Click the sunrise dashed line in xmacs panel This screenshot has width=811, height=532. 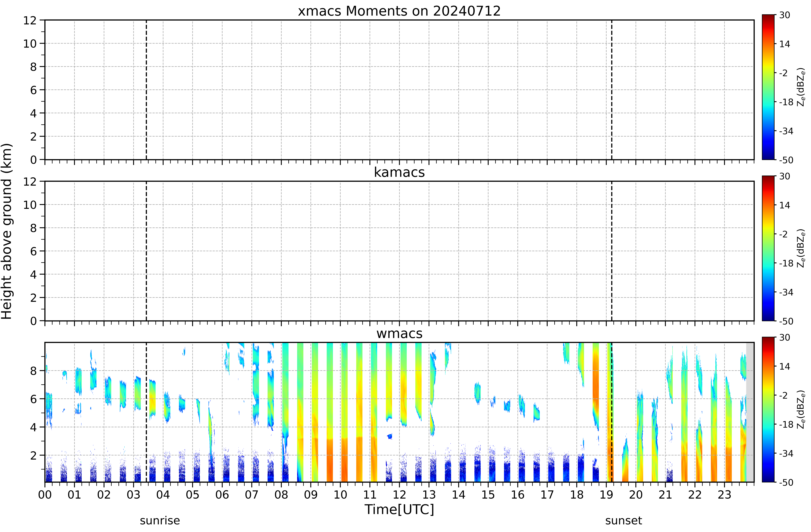point(147,90)
